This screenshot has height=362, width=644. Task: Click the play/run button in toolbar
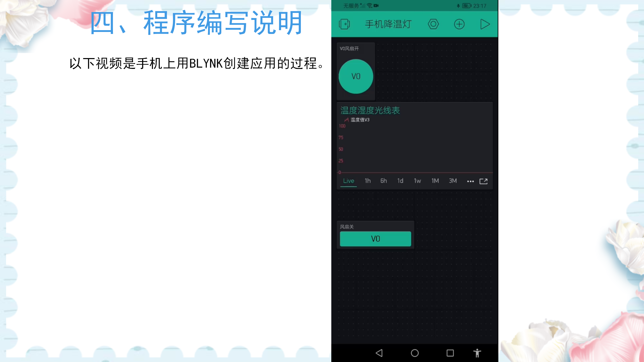coord(485,24)
